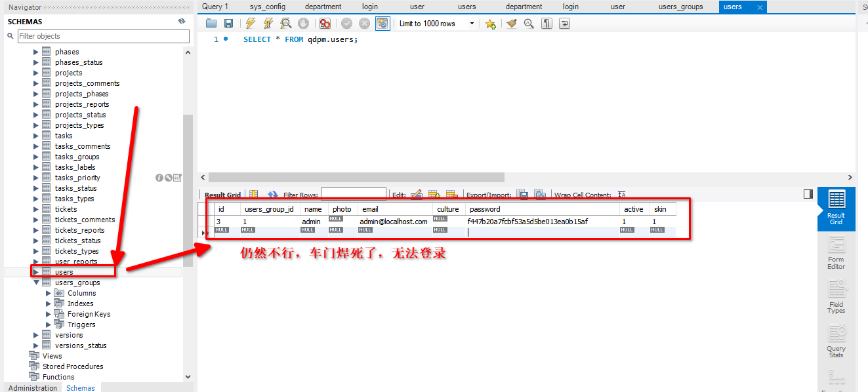This screenshot has width=868, height=392.
Task: Execute the query with the lightning bolt icon
Action: (251, 24)
